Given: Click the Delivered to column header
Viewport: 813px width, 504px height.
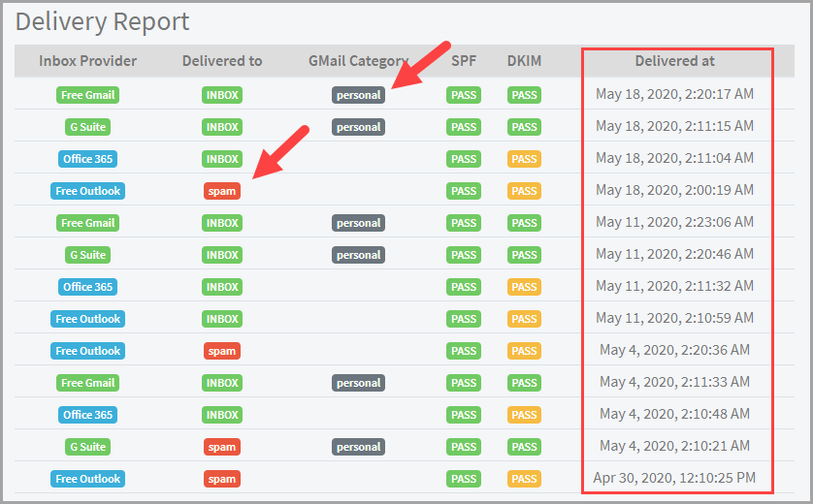Looking at the screenshot, I should [x=222, y=61].
